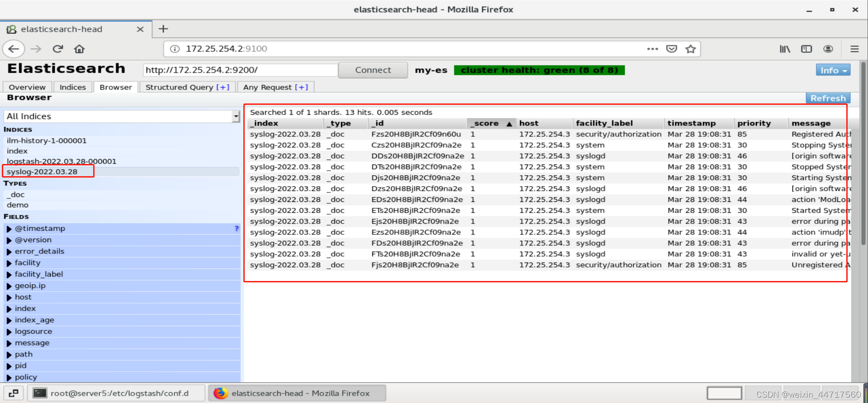Screen dimensions: 868x403
Task: Switch to the Overview tab
Action: pyautogui.click(x=27, y=87)
